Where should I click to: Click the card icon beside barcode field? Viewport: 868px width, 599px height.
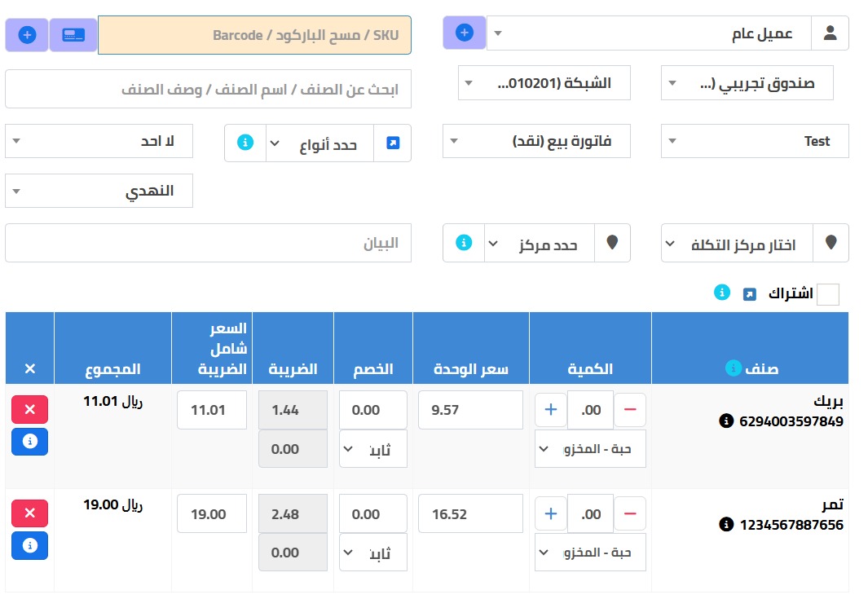[73, 35]
